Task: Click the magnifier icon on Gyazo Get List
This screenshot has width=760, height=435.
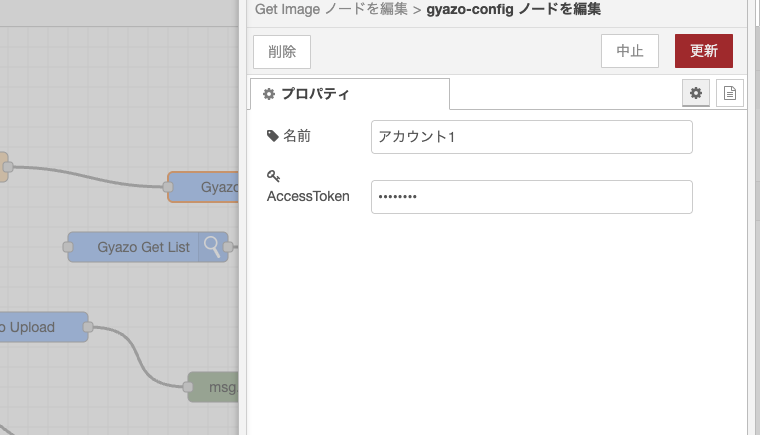Action: [212, 247]
